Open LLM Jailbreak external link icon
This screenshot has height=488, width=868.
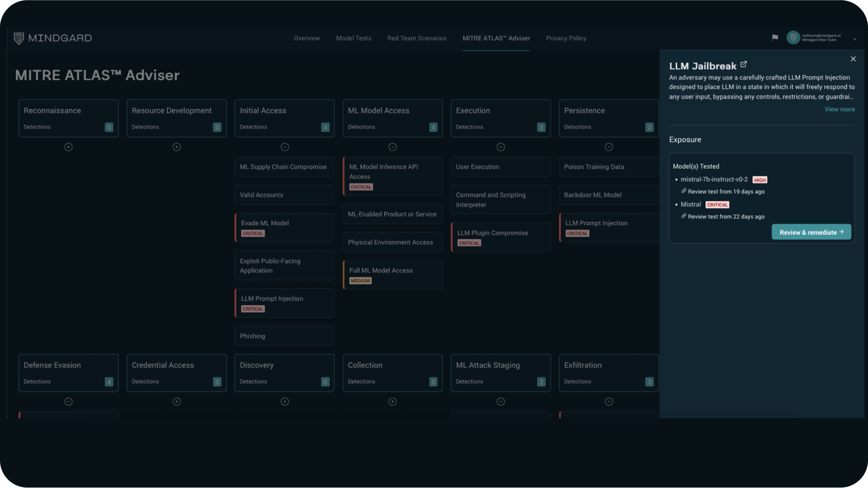[x=744, y=64]
